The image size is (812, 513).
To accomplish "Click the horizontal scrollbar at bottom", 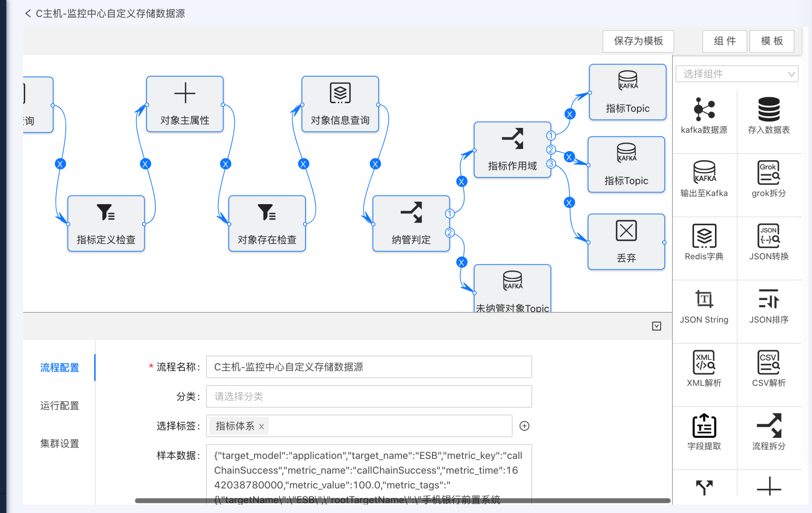I will 402,501.
